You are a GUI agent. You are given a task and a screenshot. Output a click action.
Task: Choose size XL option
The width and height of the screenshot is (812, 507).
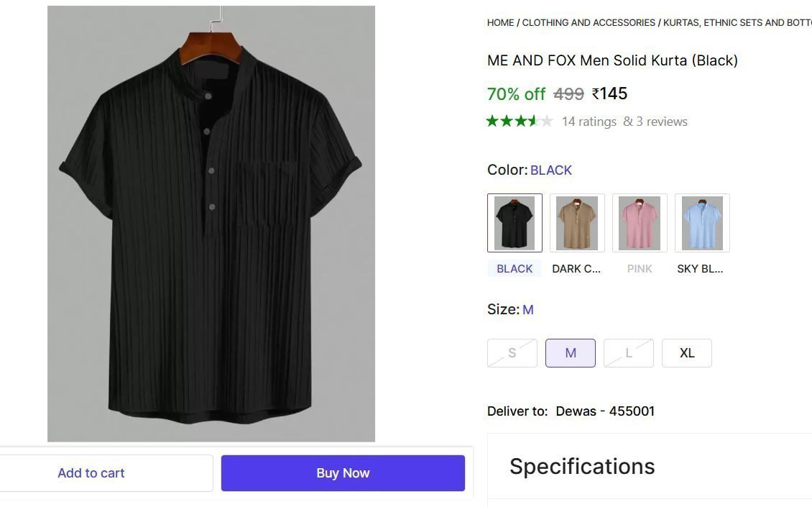coord(687,353)
